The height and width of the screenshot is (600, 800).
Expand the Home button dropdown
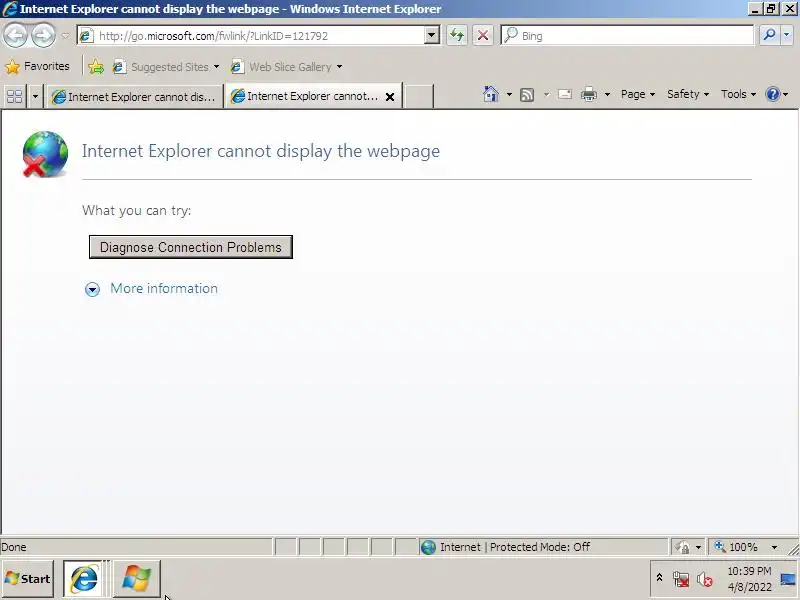click(x=509, y=94)
